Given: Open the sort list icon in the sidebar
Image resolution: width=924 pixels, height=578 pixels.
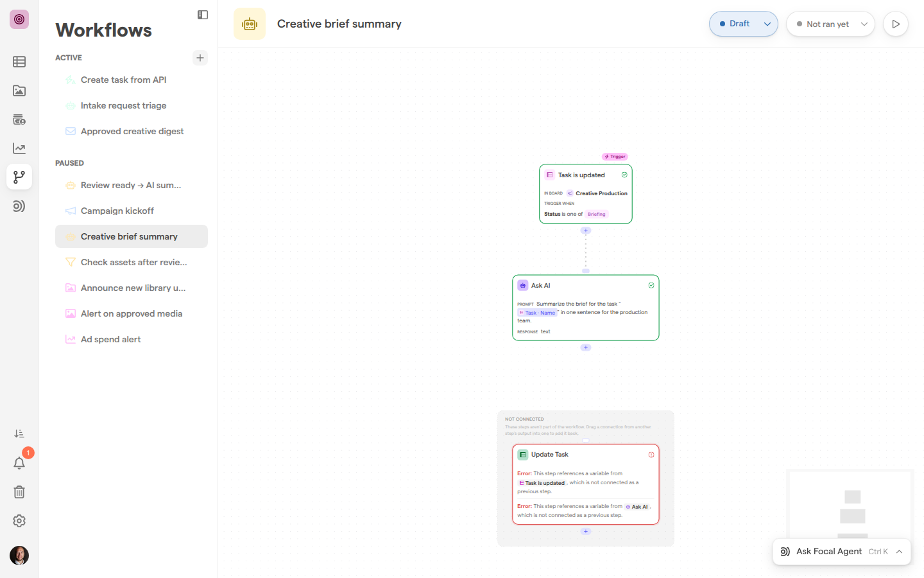Looking at the screenshot, I should [19, 434].
